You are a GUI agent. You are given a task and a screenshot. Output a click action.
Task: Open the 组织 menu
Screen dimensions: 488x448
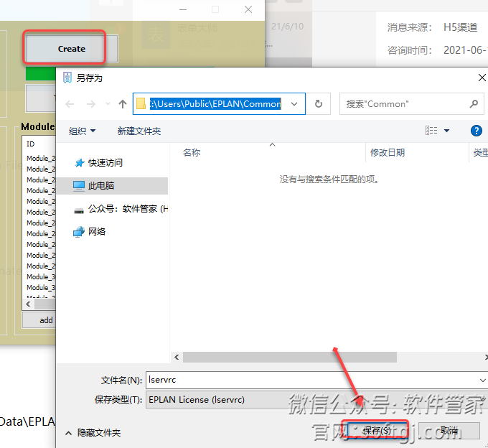82,131
